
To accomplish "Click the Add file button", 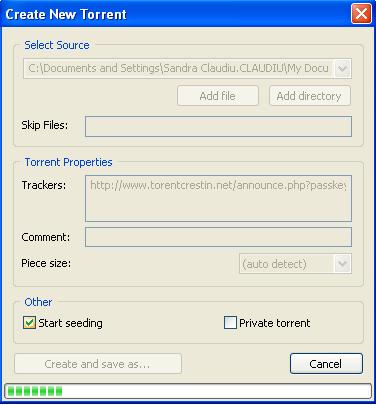I will pos(218,96).
